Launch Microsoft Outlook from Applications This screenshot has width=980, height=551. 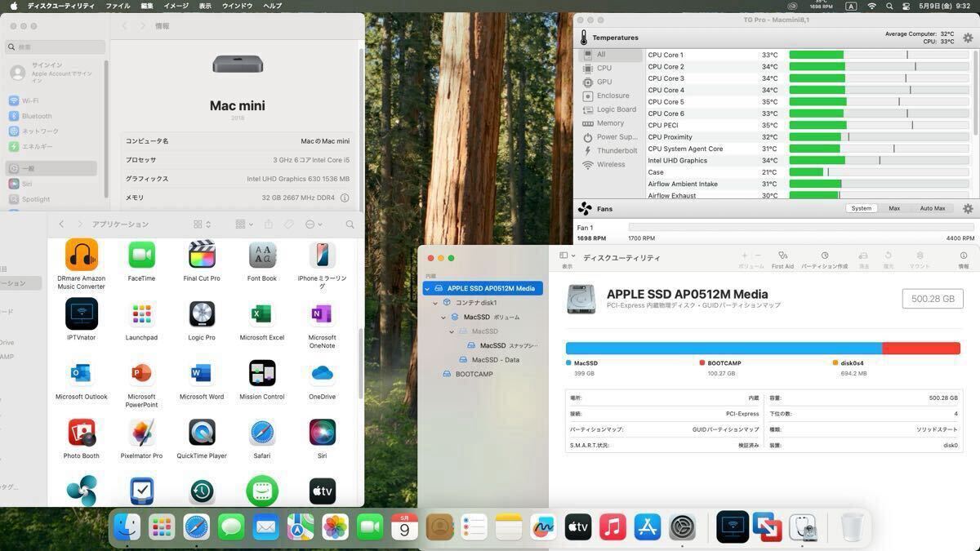point(81,373)
